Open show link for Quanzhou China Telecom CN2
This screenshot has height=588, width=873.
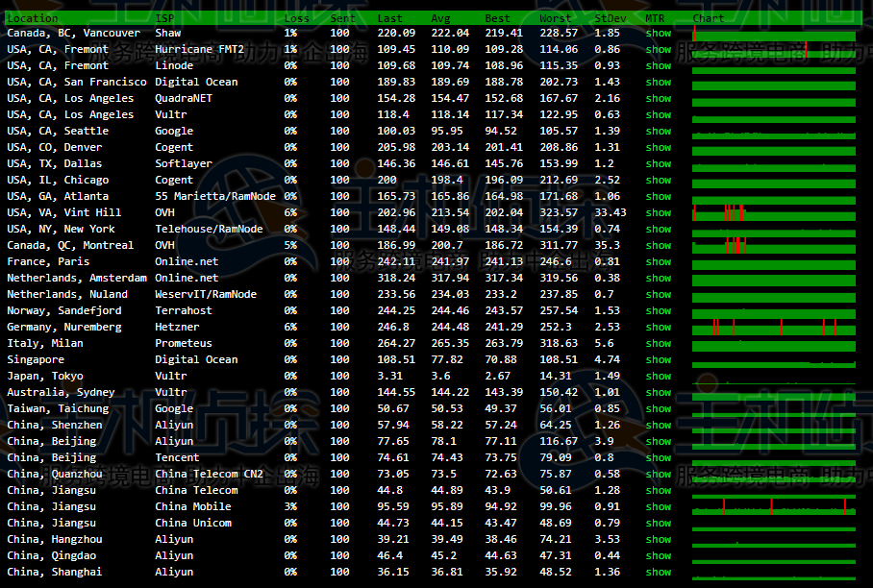point(658,475)
